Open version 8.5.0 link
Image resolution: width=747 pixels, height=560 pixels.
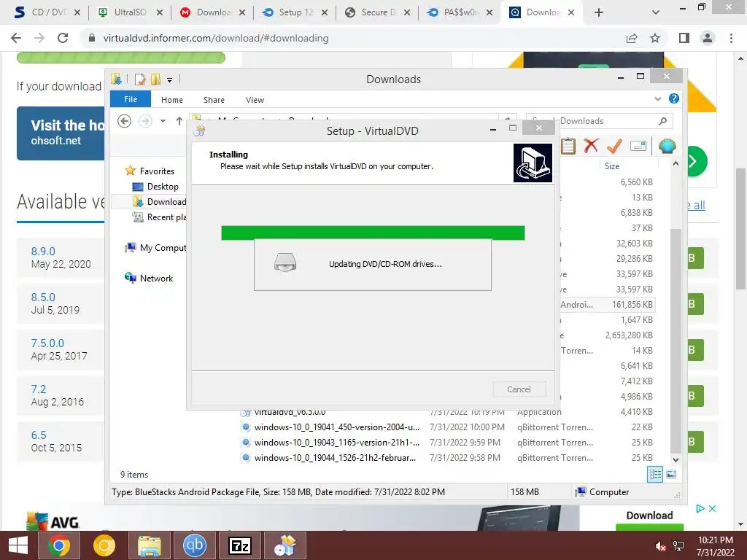click(43, 297)
